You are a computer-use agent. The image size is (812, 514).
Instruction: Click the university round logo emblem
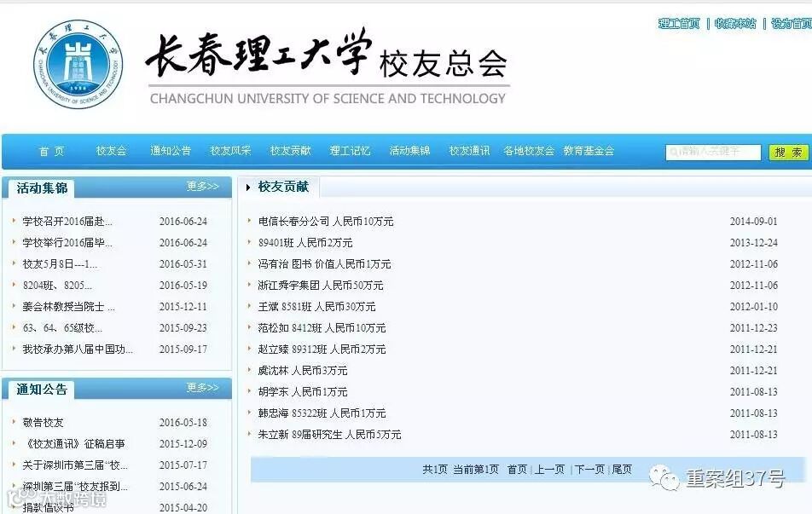78,64
